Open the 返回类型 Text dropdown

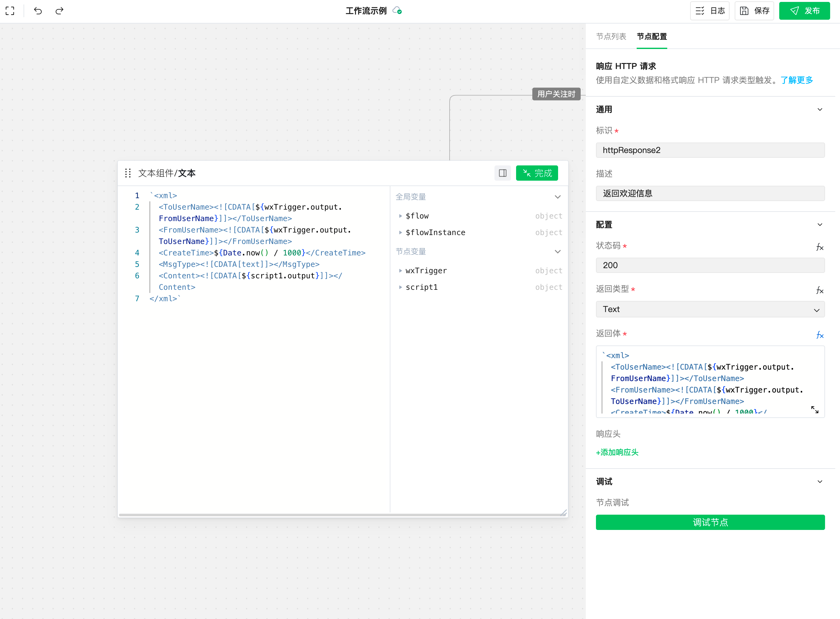point(710,309)
